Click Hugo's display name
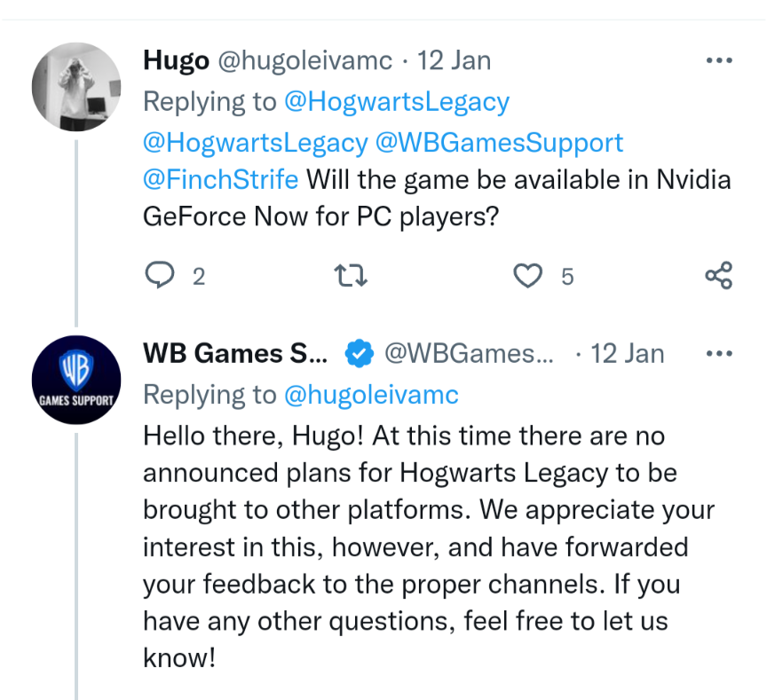 [176, 60]
